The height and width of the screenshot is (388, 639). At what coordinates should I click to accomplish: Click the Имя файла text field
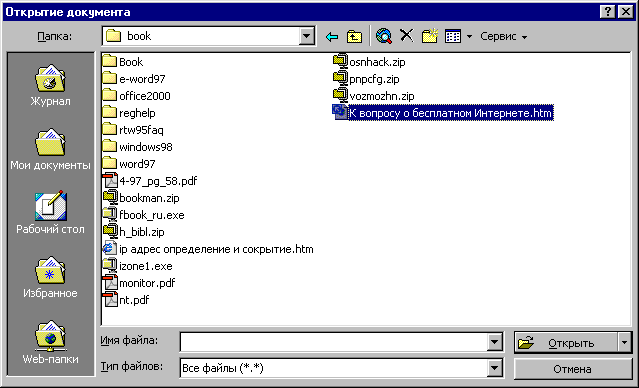click(334, 342)
